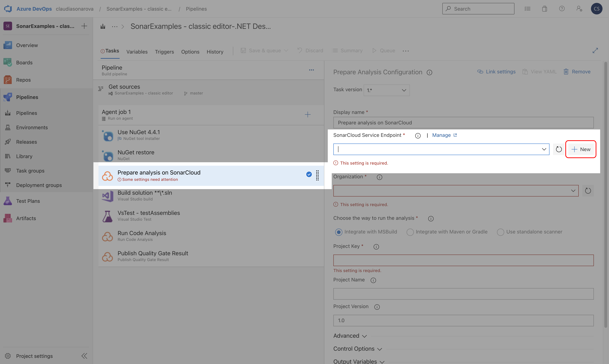Focus the header Search box

(478, 9)
